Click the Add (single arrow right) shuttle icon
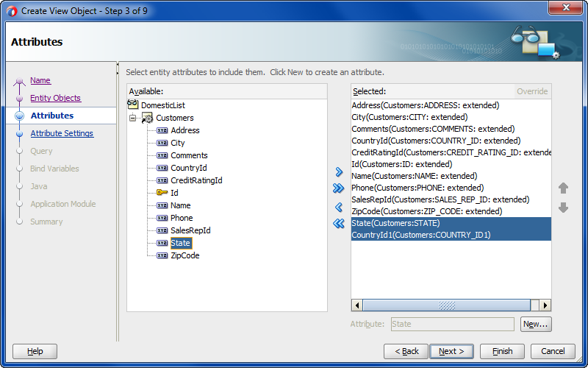Screen dimensions: 588x368 (339, 172)
